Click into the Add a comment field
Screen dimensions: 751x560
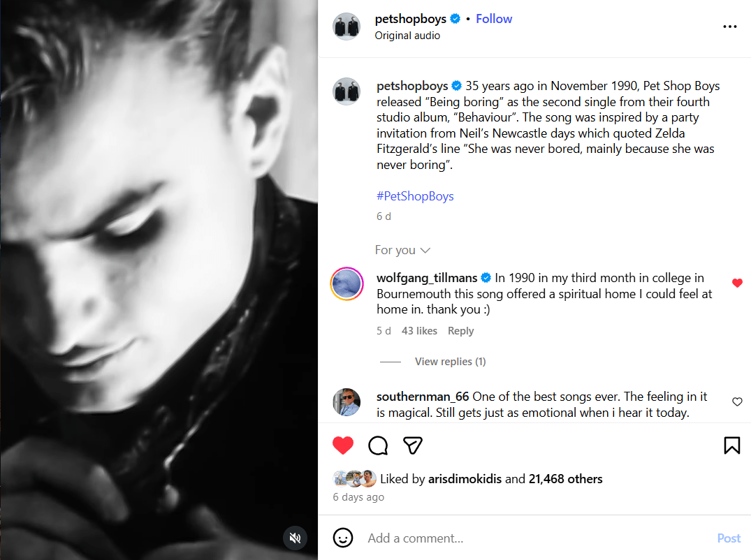tap(531, 538)
